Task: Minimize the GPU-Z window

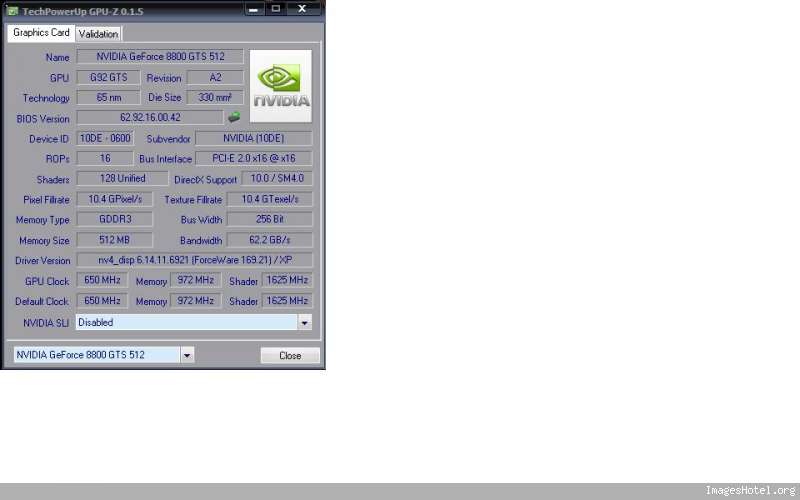Action: pyautogui.click(x=252, y=8)
